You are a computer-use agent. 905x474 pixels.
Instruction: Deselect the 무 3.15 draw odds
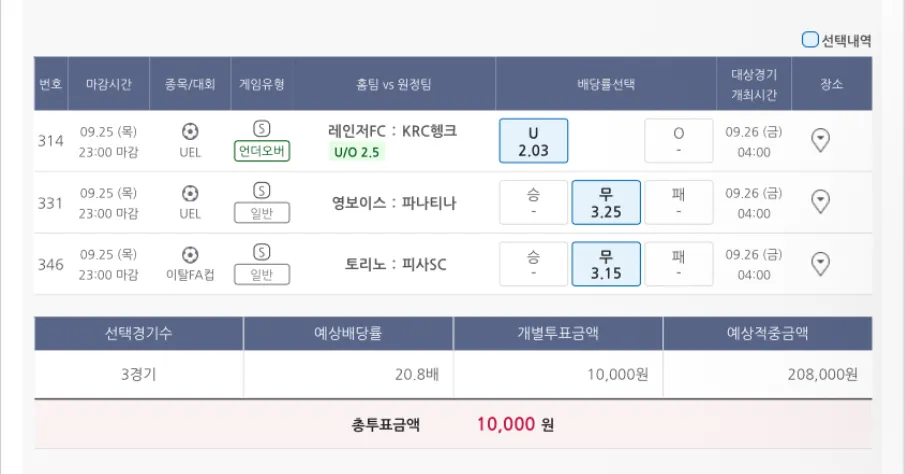point(606,264)
